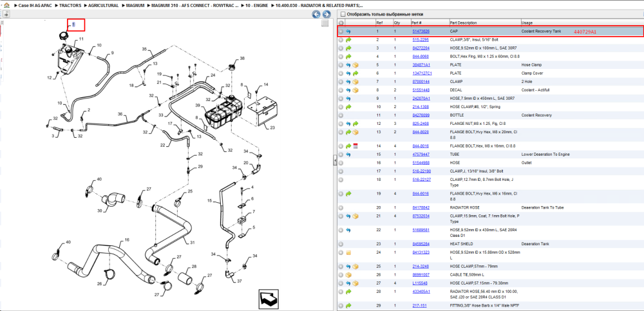Image resolution: width=644 pixels, height=311 pixels.
Task: Toggle the side panel arrow icon under breadcrumb
Action: coord(6,14)
